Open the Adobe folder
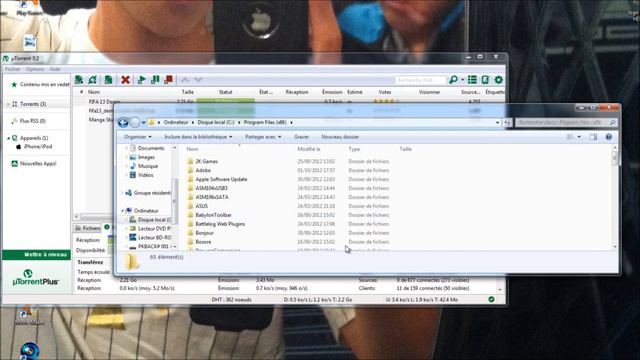This screenshot has width=640, height=360. tap(203, 170)
